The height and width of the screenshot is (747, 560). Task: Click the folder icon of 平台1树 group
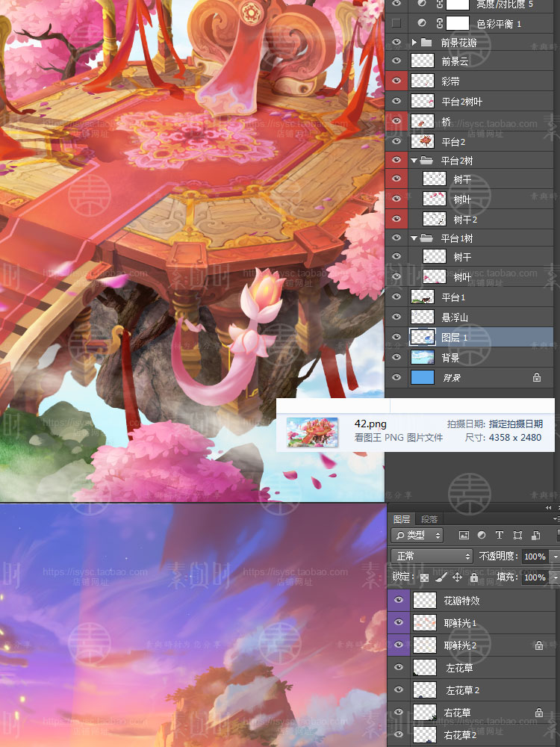pos(426,238)
